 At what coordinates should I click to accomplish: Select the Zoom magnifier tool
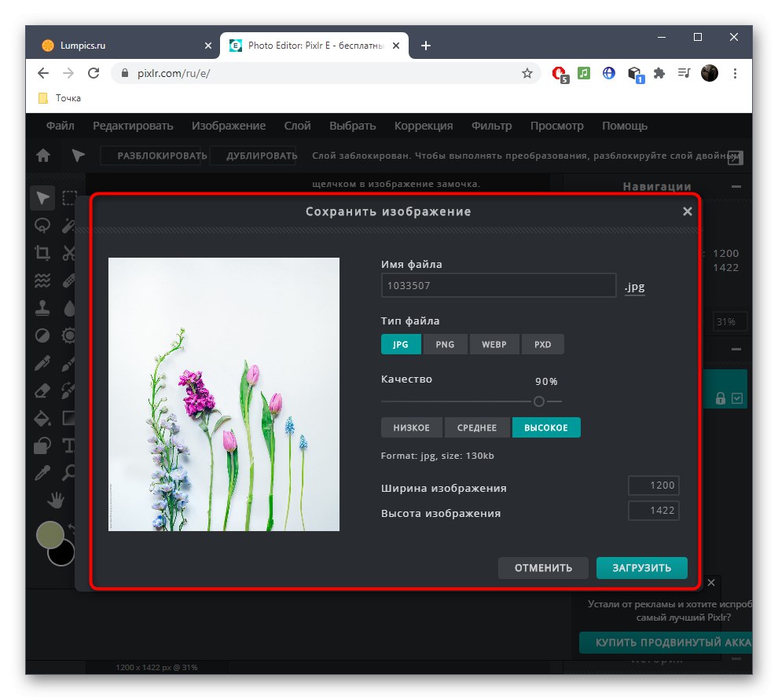[x=69, y=473]
